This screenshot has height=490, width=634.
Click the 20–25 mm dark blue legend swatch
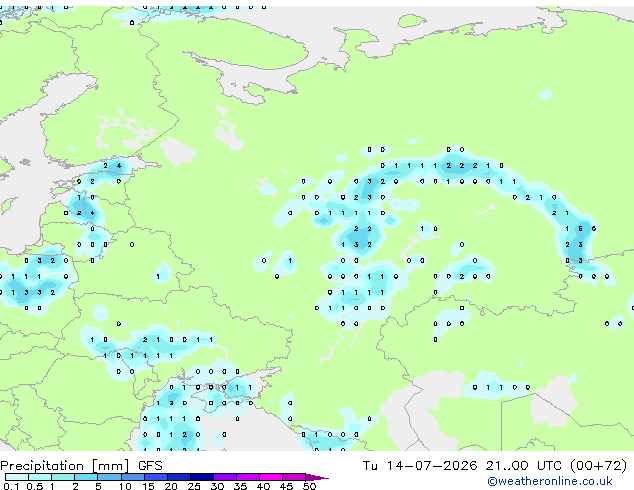(179, 477)
